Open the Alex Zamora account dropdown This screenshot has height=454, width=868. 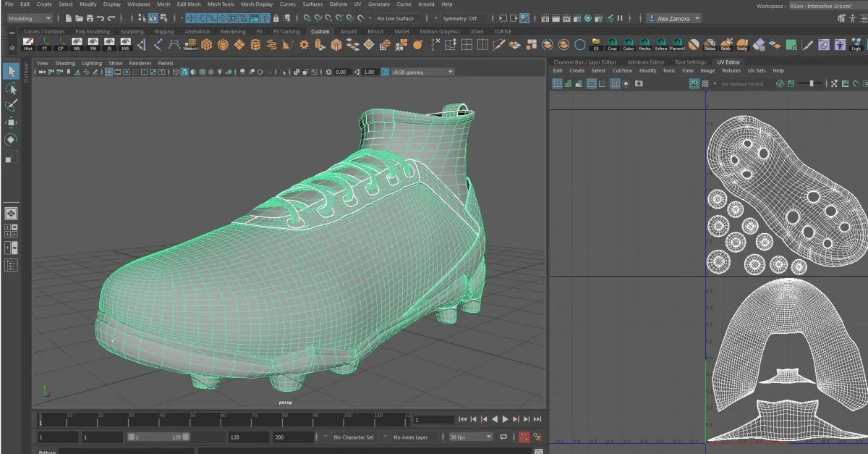(x=674, y=18)
